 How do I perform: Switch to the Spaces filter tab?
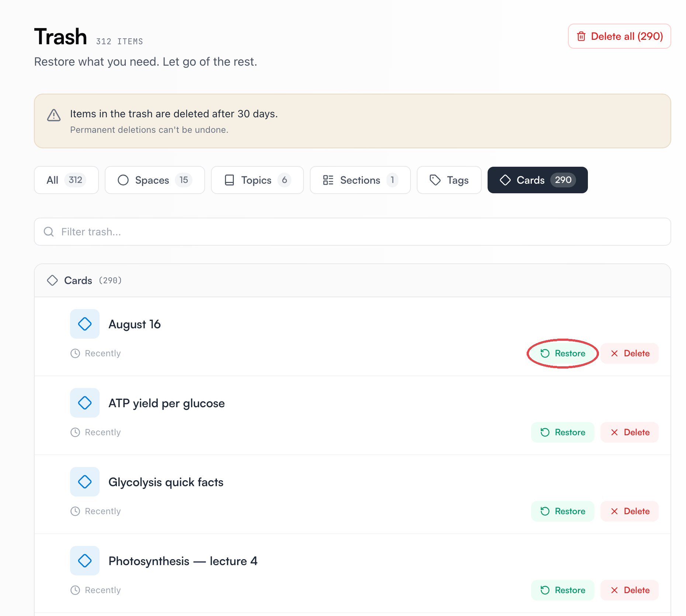[155, 180]
